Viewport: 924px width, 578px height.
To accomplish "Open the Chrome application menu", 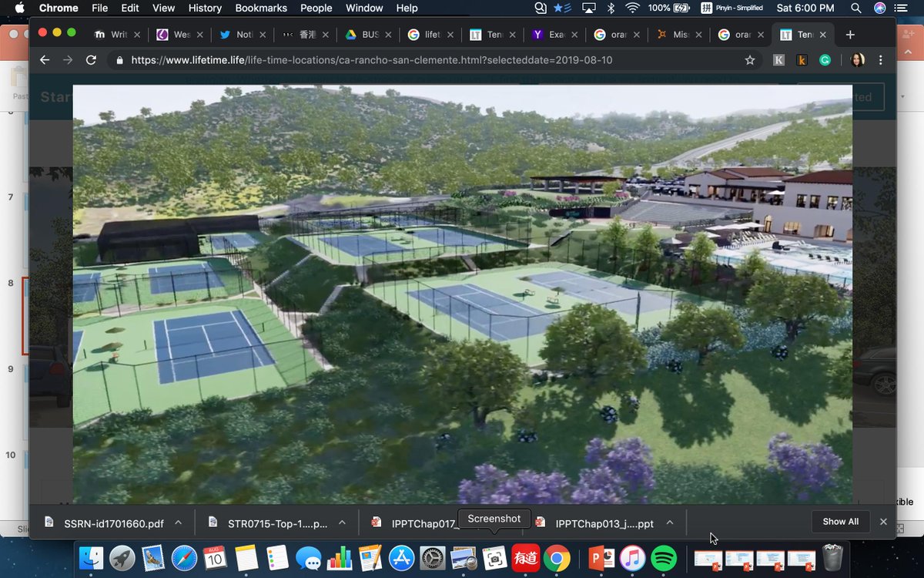I will (59, 8).
